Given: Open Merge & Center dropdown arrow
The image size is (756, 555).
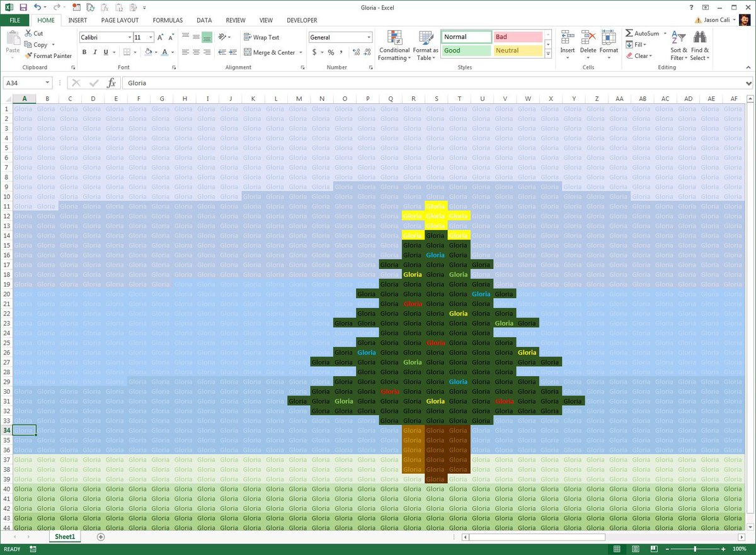Looking at the screenshot, I should (x=300, y=52).
